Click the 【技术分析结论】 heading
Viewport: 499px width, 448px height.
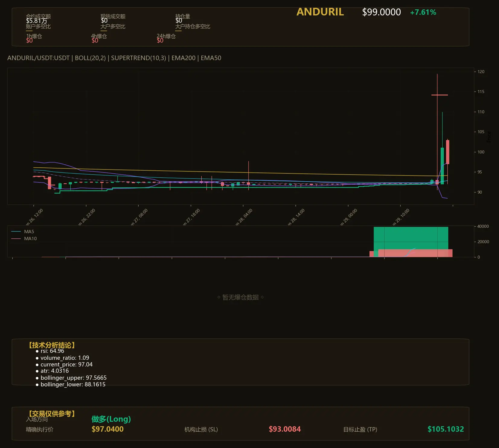point(51,345)
